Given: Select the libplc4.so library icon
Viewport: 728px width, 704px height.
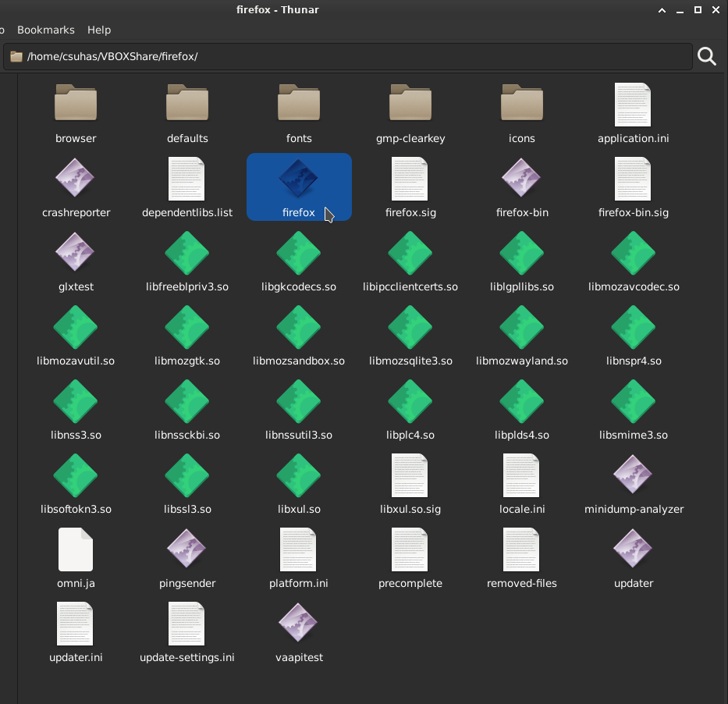Looking at the screenshot, I should point(410,402).
